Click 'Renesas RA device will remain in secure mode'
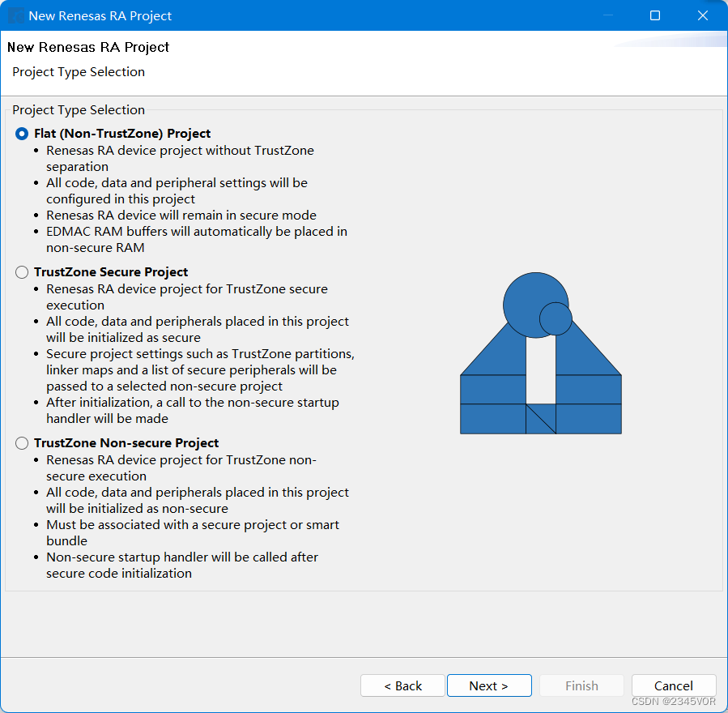728x713 pixels. 181,216
